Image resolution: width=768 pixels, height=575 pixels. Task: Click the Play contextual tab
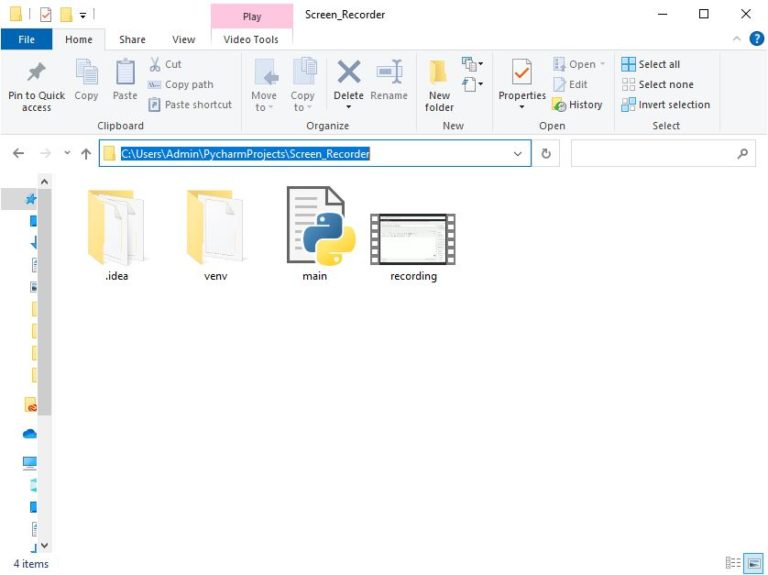pos(252,16)
